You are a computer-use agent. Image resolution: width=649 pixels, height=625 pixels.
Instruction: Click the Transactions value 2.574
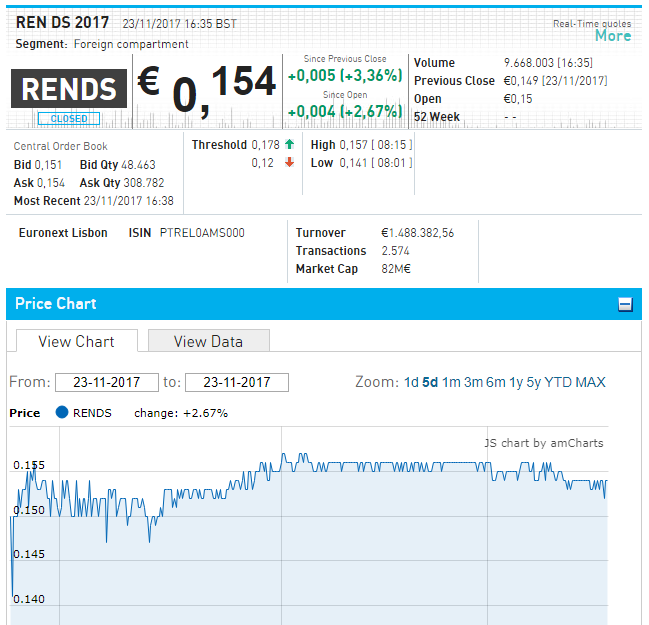(x=395, y=251)
